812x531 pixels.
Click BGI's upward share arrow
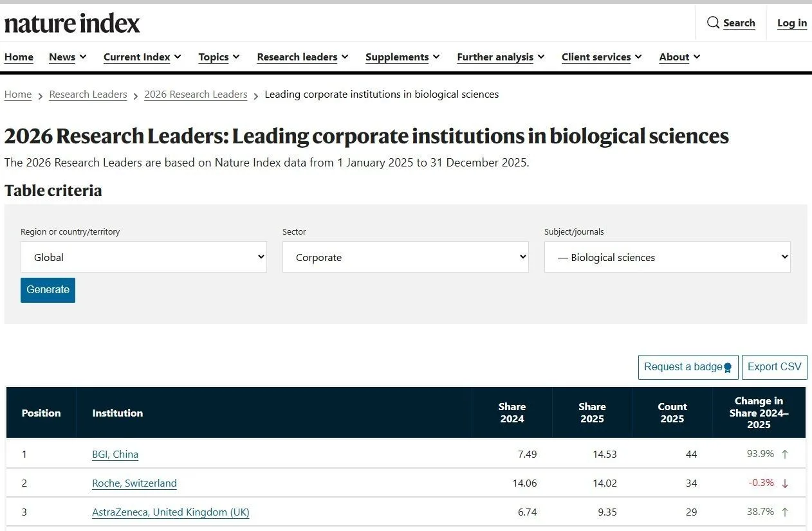click(x=785, y=455)
